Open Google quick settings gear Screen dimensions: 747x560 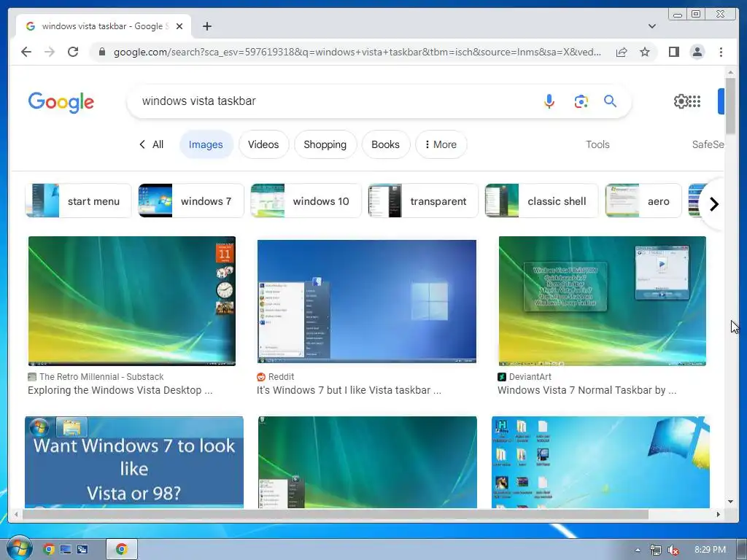[681, 101]
